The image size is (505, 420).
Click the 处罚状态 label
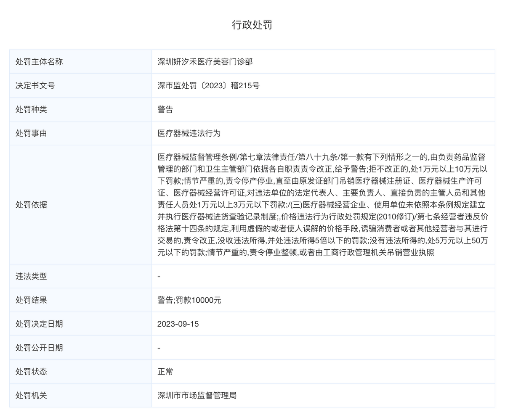(31, 372)
